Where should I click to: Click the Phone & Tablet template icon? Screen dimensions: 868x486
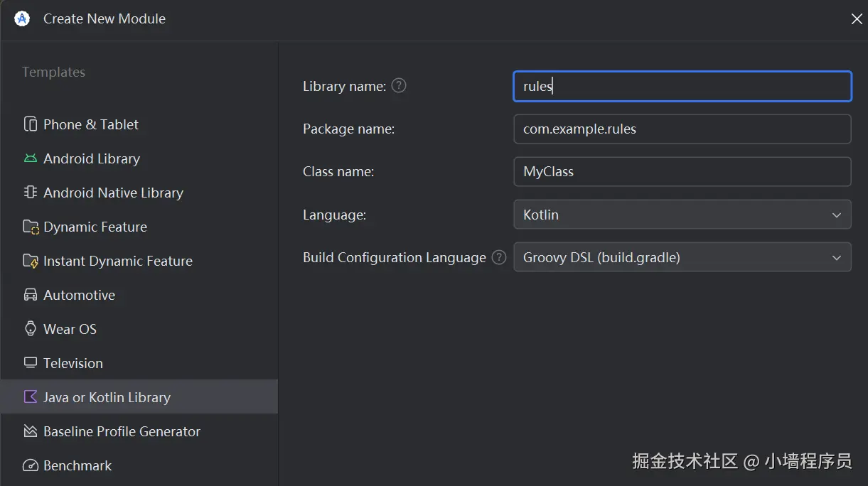coord(31,124)
